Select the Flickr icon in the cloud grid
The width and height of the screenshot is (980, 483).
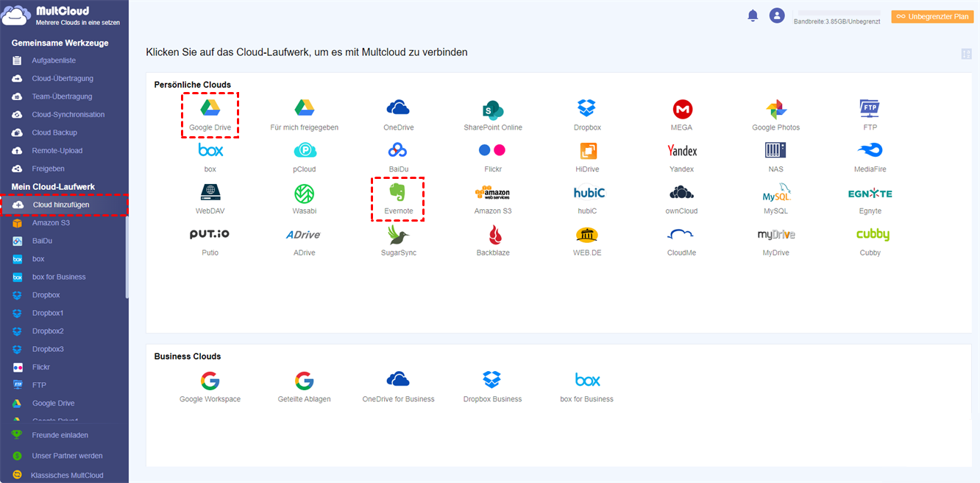[492, 150]
